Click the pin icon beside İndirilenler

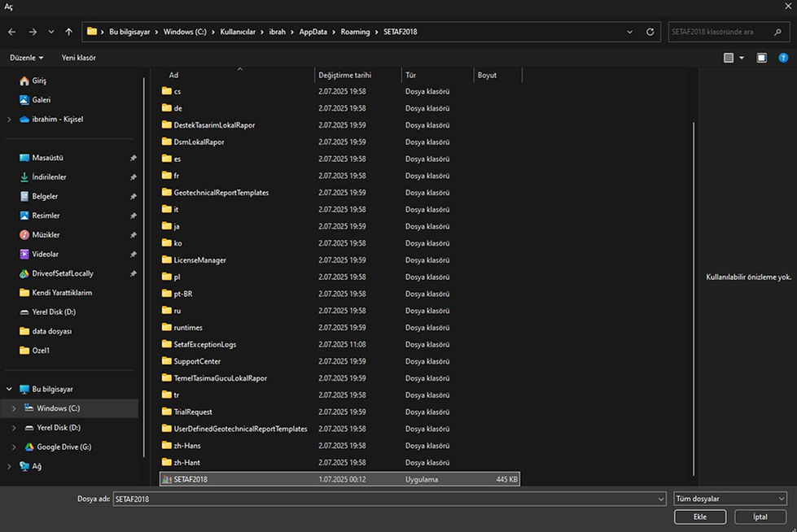[134, 177]
